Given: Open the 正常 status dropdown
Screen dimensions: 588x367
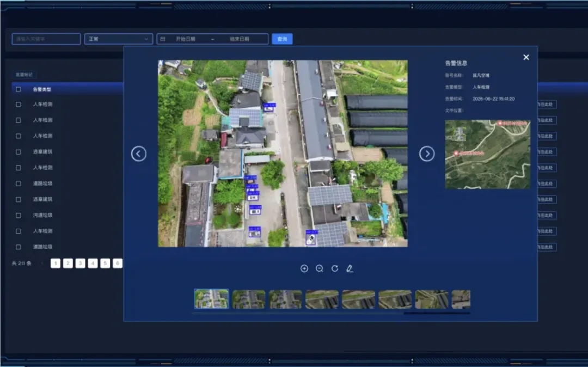Looking at the screenshot, I should click(119, 39).
